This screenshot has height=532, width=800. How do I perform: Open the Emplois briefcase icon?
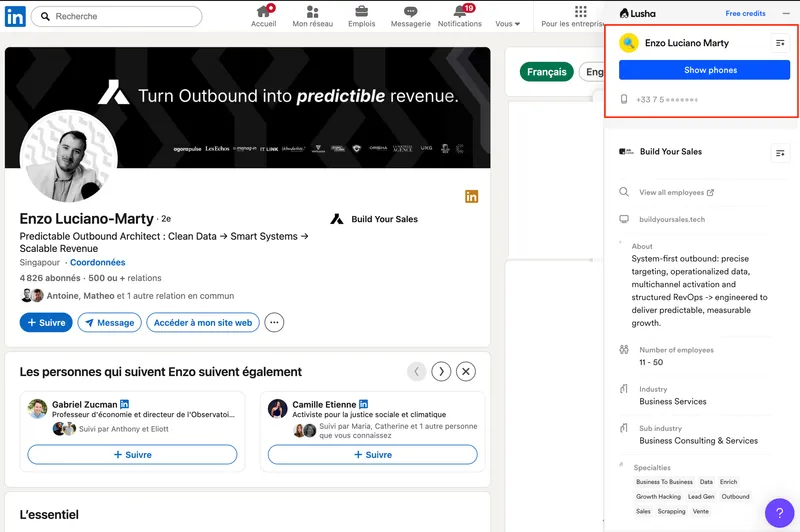tap(361, 12)
